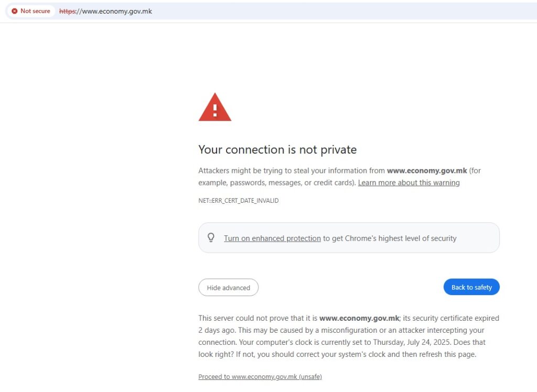Screen dimensions: 537x392
Task: Click Turn on enhanced protection link
Action: click(x=272, y=238)
